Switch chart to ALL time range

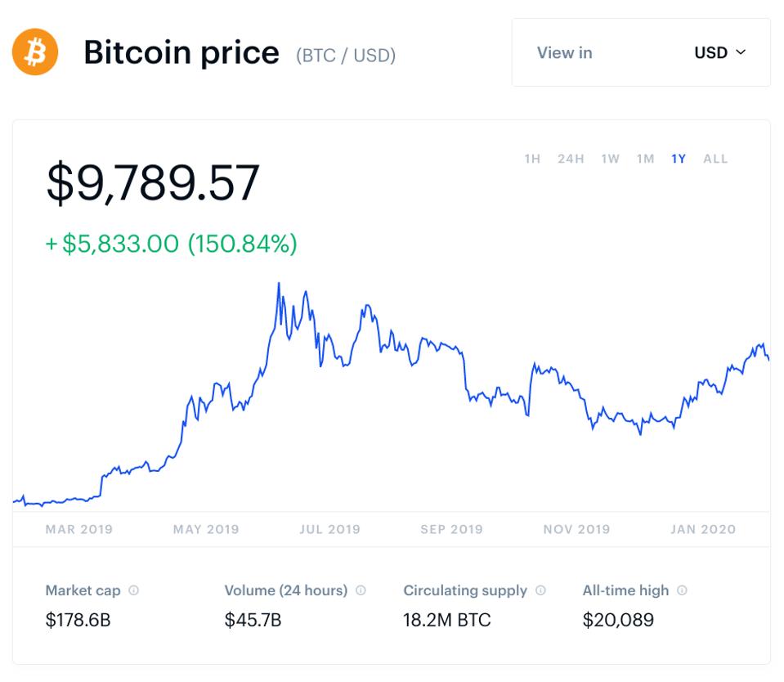tap(715, 159)
